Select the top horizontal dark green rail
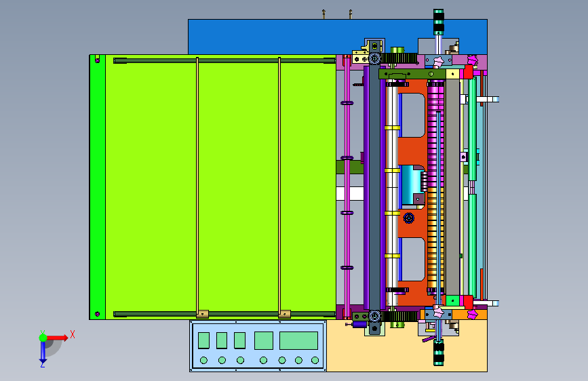This screenshot has height=381, width=588. 224,60
